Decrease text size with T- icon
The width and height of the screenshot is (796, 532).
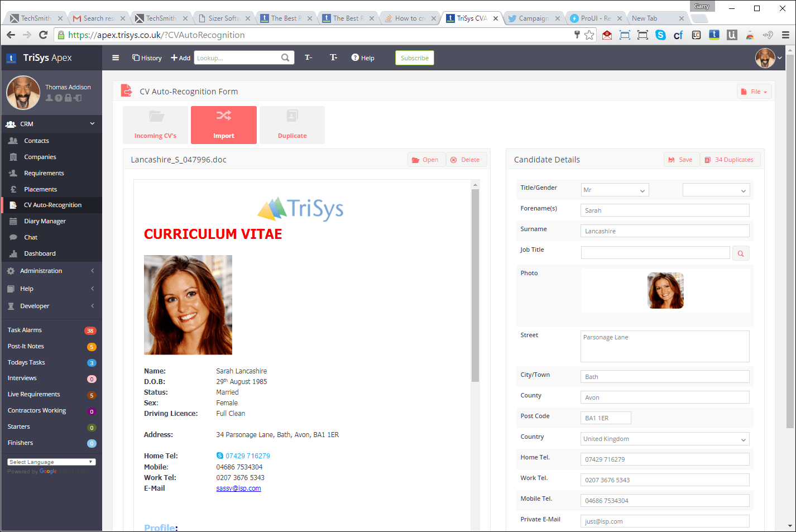(x=308, y=57)
